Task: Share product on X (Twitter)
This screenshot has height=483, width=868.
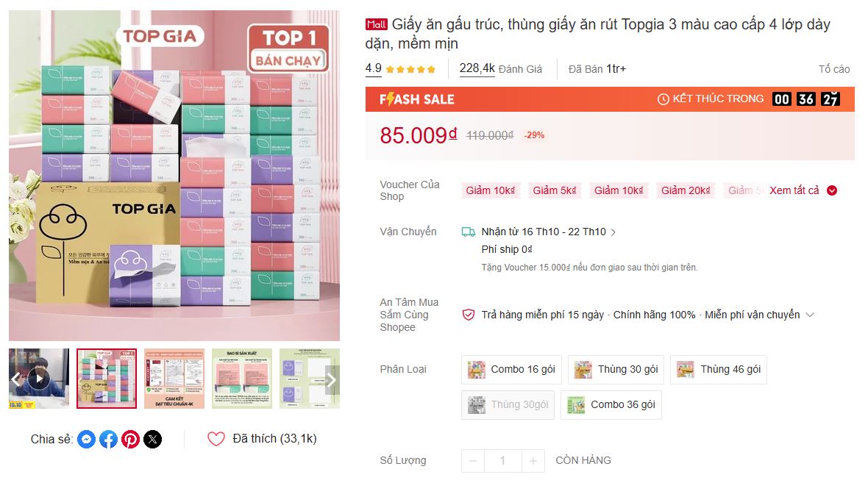Action: pyautogui.click(x=152, y=440)
